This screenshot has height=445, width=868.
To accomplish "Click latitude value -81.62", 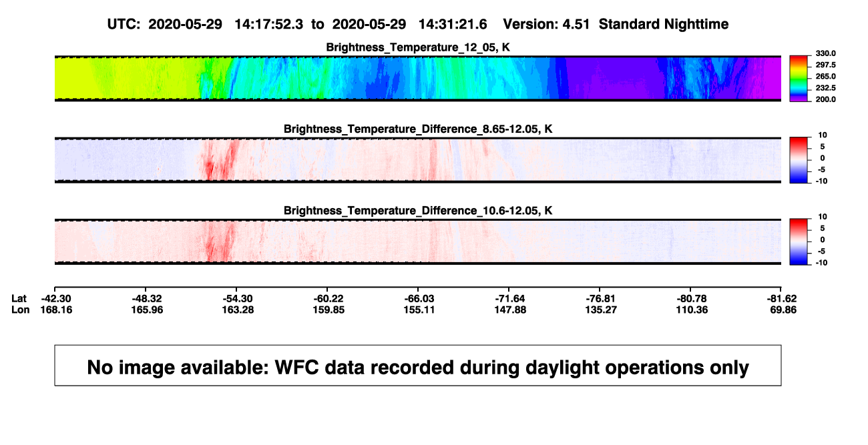I will 781,298.
